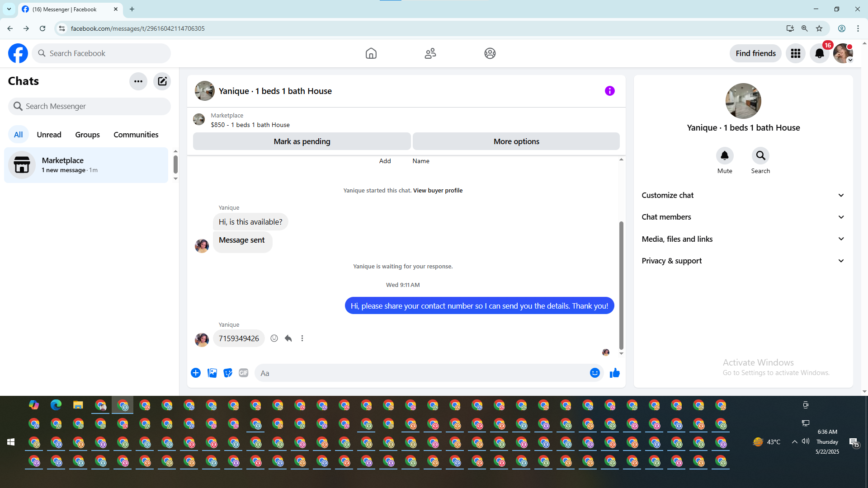The width and height of the screenshot is (868, 488).
Task: Choose a GIF in composer
Action: click(244, 373)
